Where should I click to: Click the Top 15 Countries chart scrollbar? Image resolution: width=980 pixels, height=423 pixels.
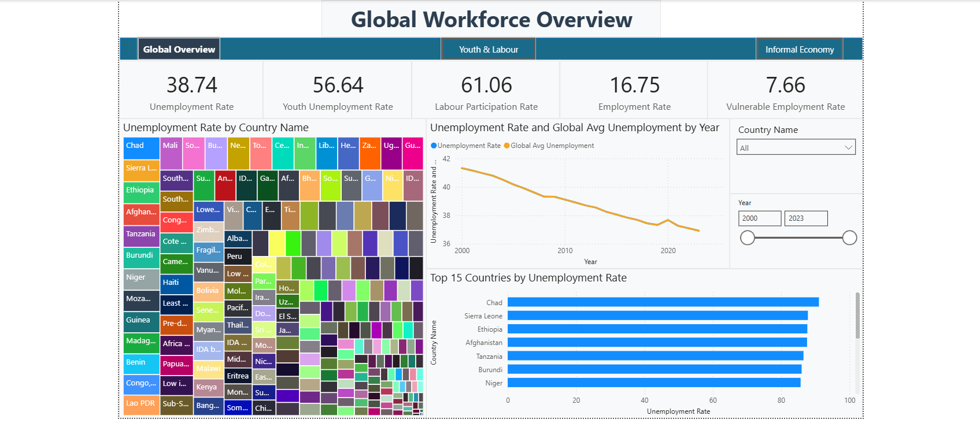pyautogui.click(x=857, y=316)
